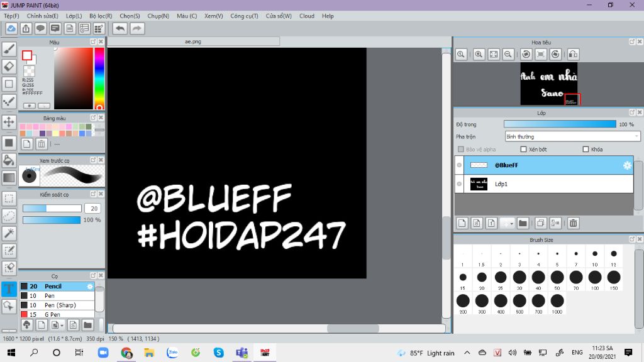
Task: Toggle the Bảo vệ alpha checkbox
Action: click(x=461, y=150)
